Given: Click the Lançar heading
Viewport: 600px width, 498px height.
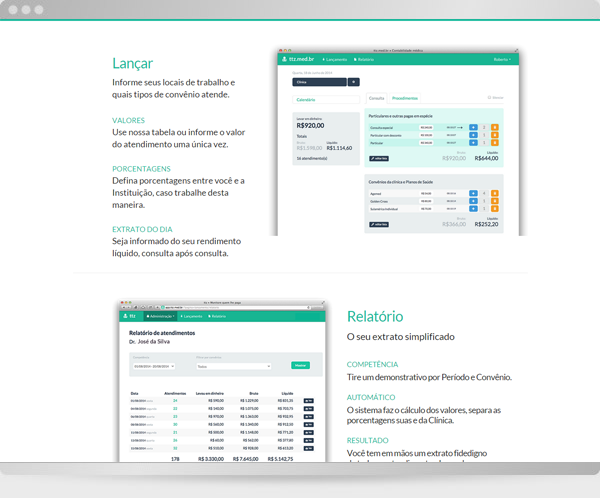Looking at the screenshot, I should click(x=132, y=64).
